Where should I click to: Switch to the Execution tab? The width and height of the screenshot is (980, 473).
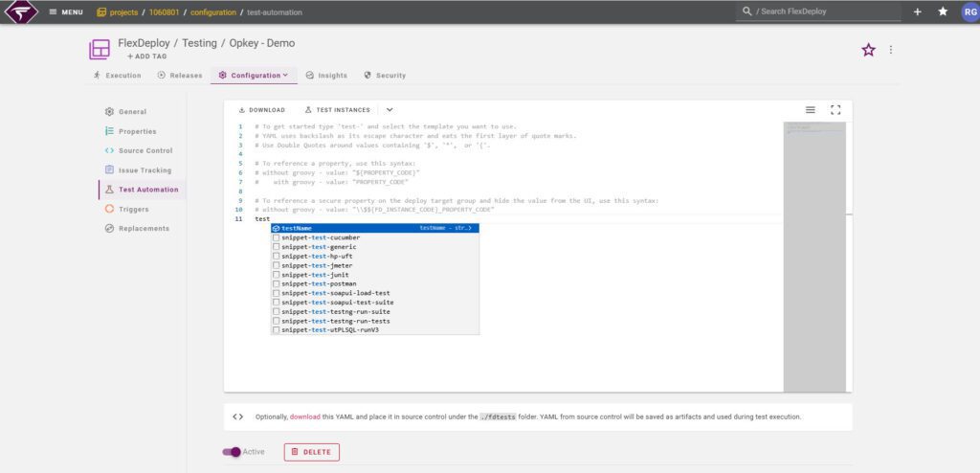click(117, 75)
